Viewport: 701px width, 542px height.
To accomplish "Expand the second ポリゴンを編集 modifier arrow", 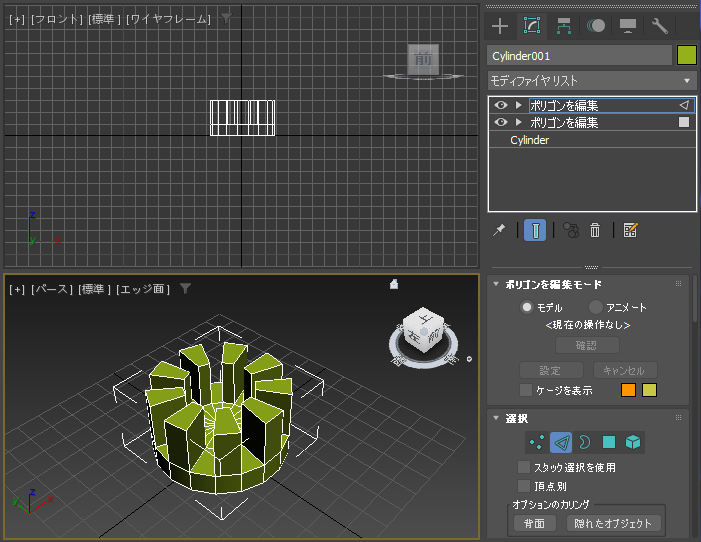I will 519,122.
